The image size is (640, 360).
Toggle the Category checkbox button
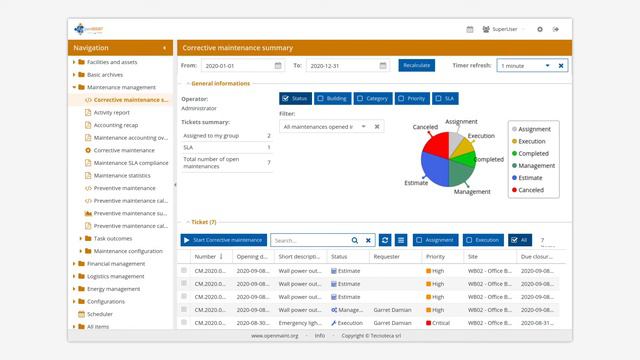tap(373, 98)
